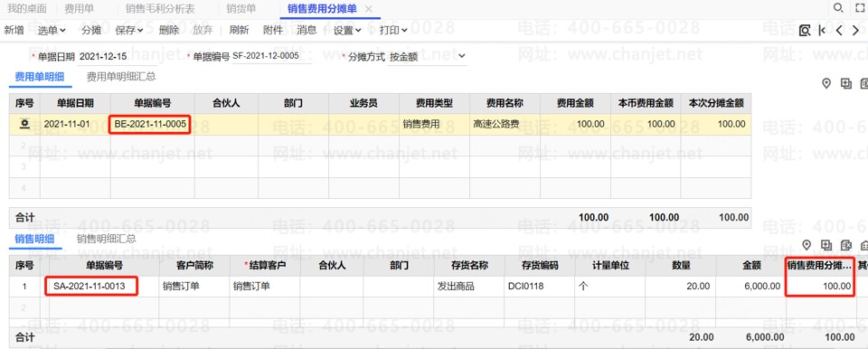
Task: Expand the 打印 dropdown menu
Action: click(x=393, y=31)
